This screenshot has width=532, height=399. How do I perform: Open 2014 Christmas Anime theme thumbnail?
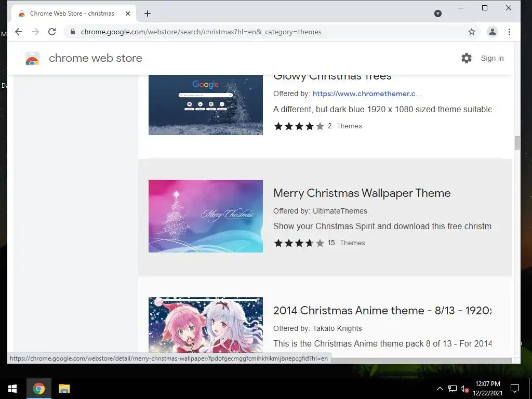206,325
